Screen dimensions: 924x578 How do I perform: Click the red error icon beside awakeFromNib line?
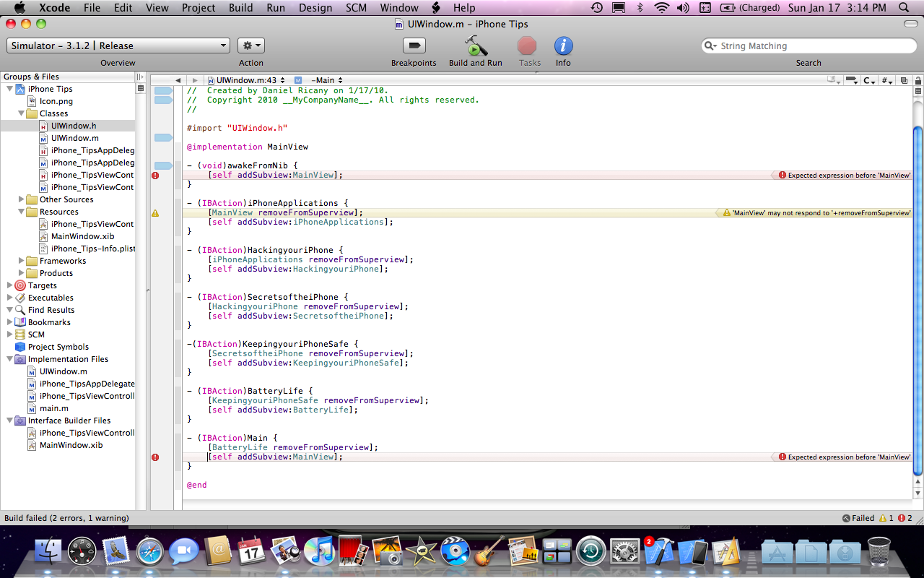tap(155, 176)
